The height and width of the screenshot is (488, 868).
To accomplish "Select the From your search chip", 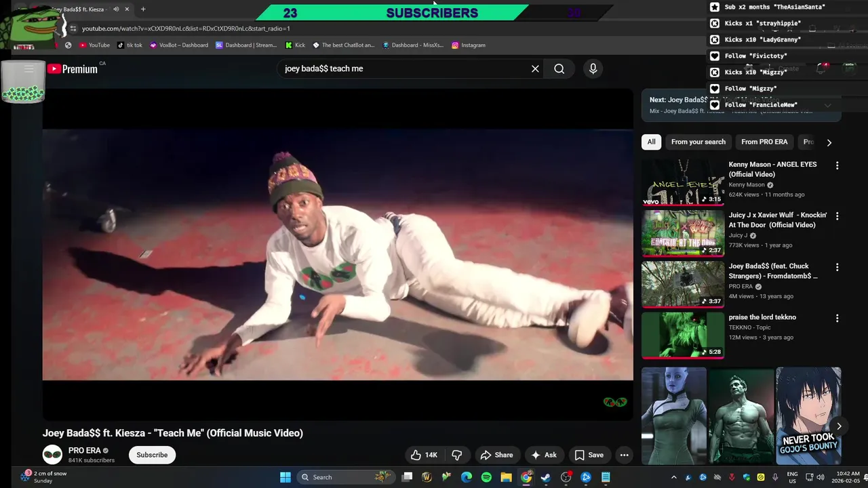I will (x=698, y=142).
